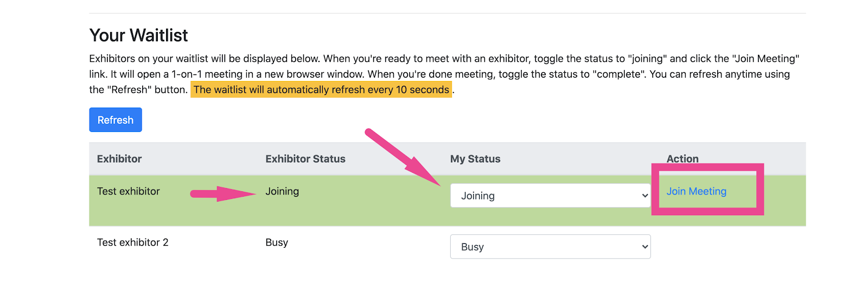
Task: Select the Test exhibitor 2 name cell
Action: pyautogui.click(x=133, y=242)
